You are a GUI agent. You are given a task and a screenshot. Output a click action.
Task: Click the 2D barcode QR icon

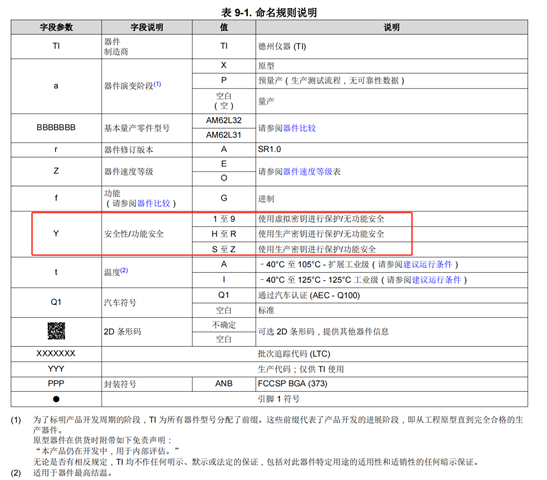pos(56,331)
